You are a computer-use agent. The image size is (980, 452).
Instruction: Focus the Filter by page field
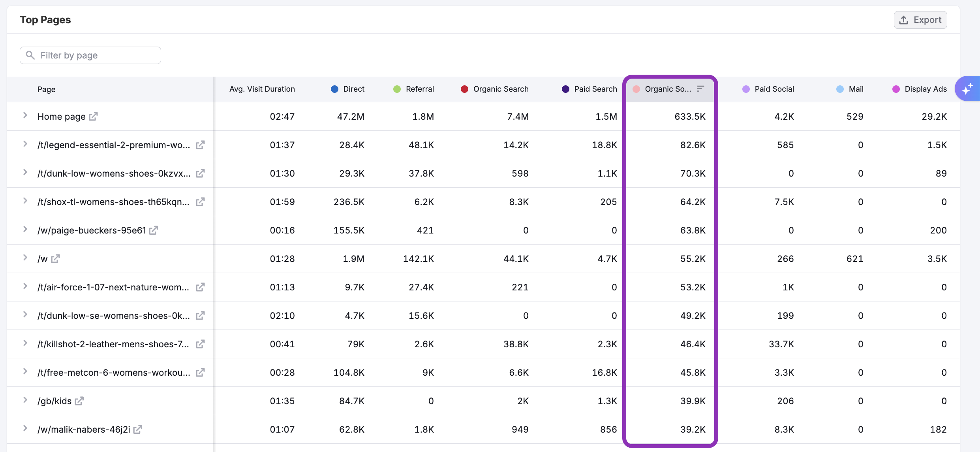coord(90,55)
